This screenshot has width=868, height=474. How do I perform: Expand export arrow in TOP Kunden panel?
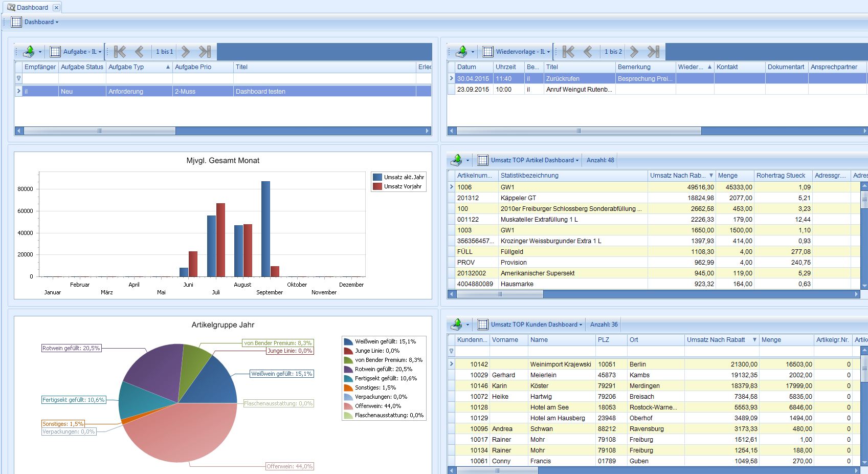coord(468,325)
